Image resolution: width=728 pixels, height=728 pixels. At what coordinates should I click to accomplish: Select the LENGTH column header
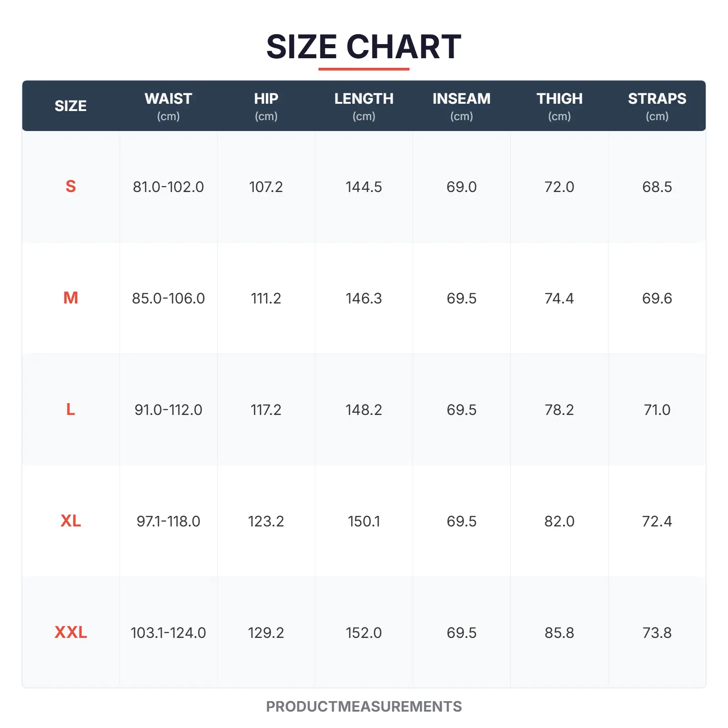[x=364, y=106]
